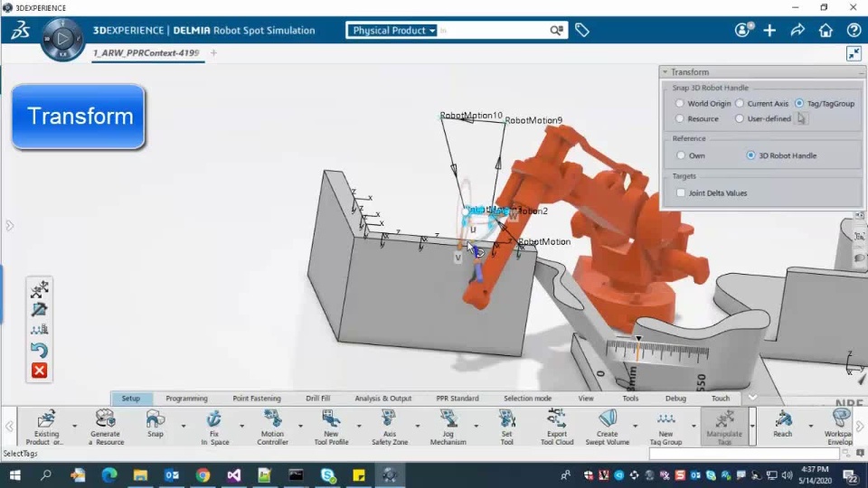Screen dimensions: 868x488
Task: Select the Axis Safety Zone tool
Action: pyautogui.click(x=389, y=427)
